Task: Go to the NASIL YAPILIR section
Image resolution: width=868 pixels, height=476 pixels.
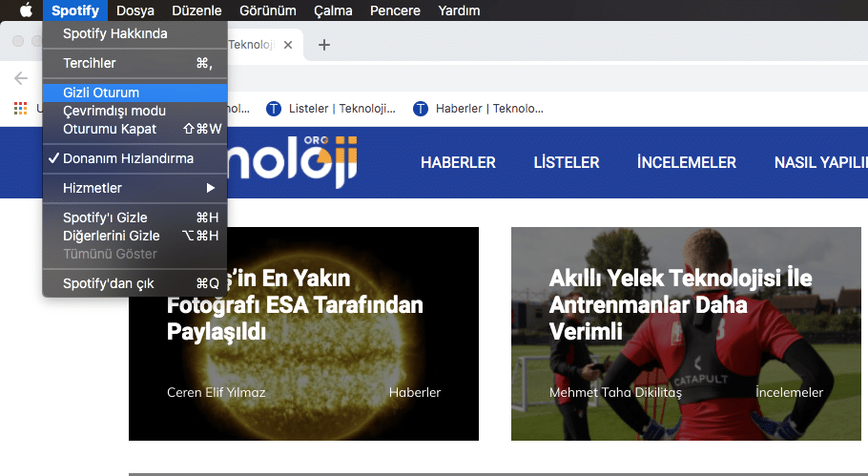Action: 821,162
